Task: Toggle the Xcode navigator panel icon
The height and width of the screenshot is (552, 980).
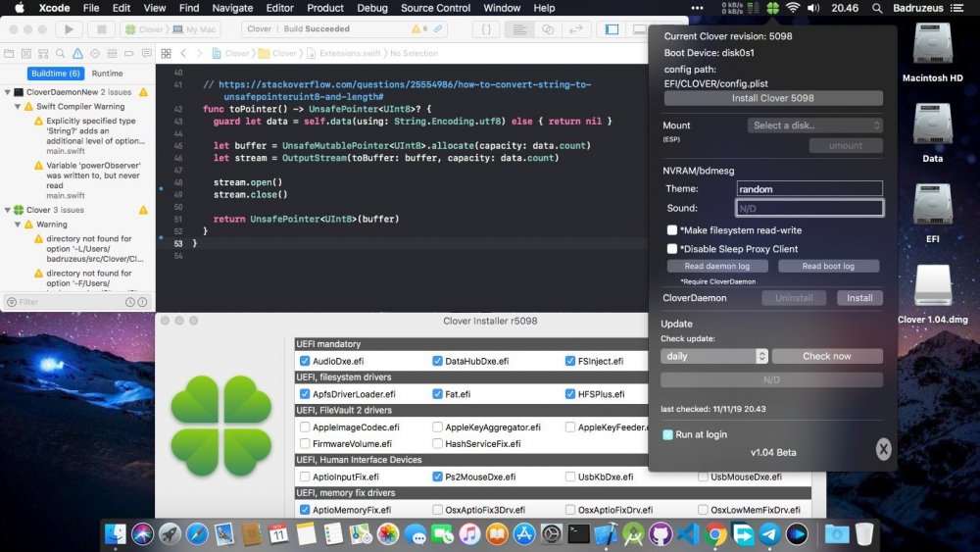Action: [612, 28]
